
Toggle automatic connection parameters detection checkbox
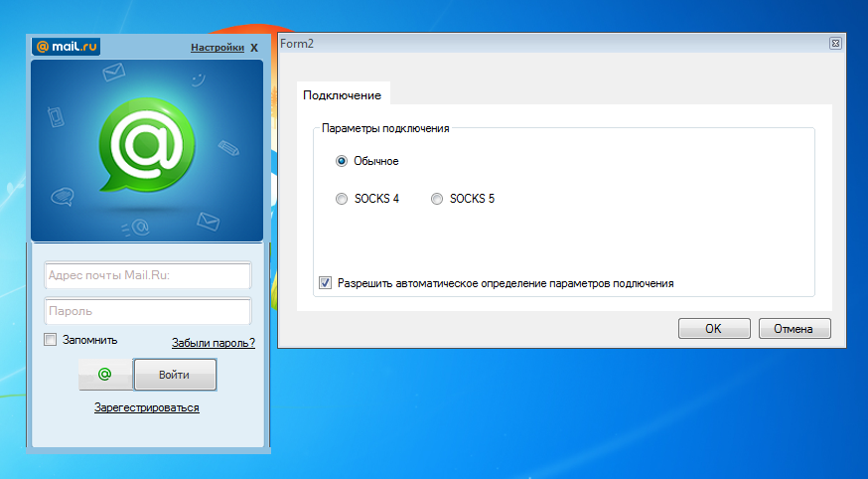[x=325, y=283]
